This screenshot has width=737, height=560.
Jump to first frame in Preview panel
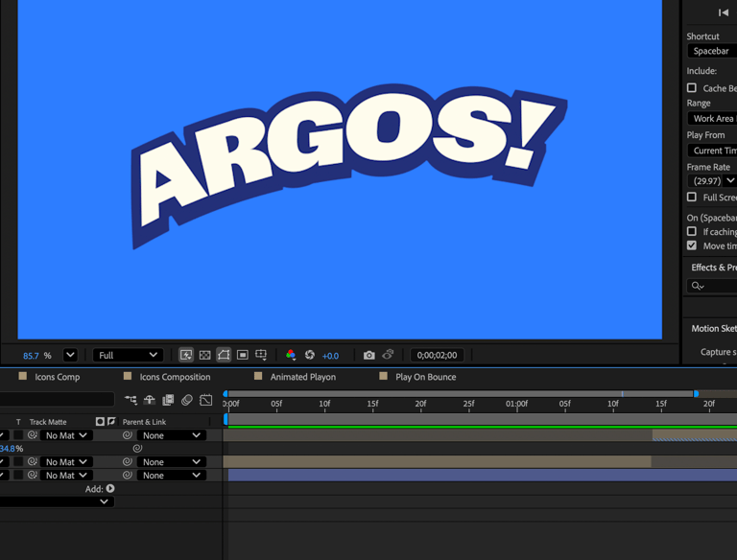click(724, 12)
